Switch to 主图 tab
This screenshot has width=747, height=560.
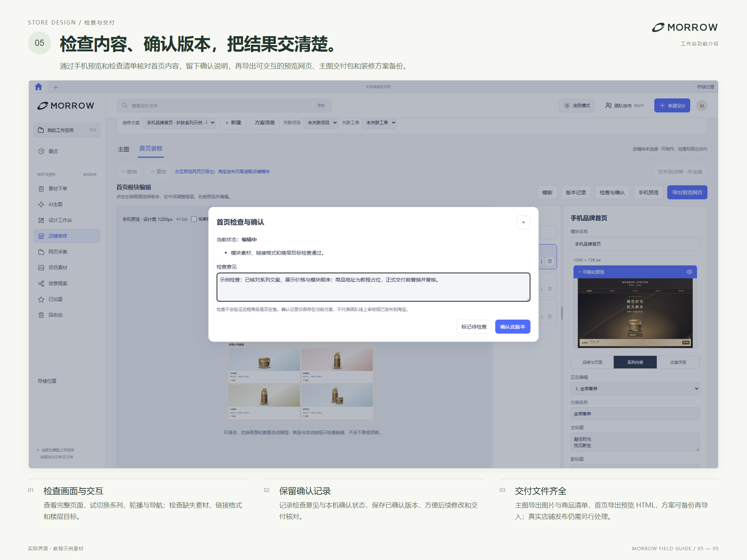[x=123, y=149]
